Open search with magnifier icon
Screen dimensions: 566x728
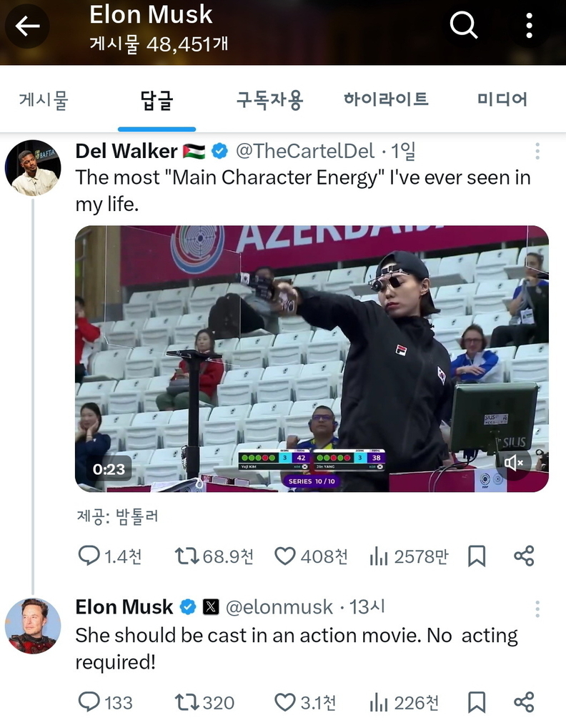pyautogui.click(x=463, y=26)
